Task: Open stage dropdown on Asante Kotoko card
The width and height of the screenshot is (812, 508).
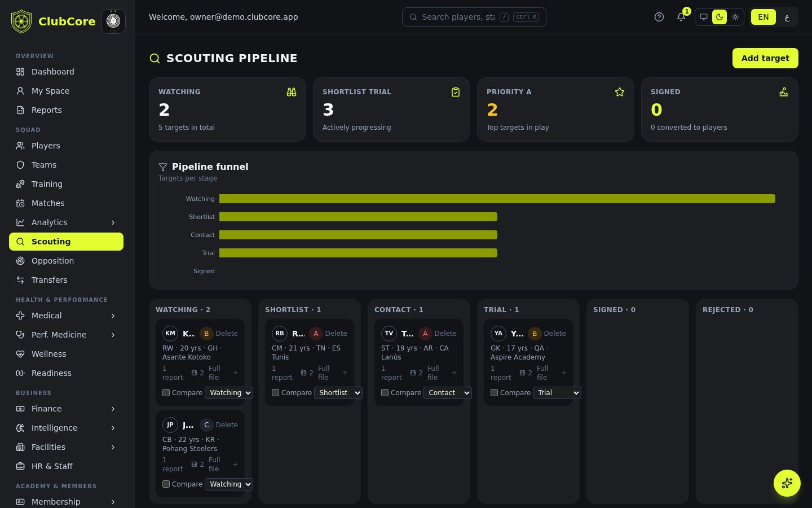Action: tap(229, 393)
